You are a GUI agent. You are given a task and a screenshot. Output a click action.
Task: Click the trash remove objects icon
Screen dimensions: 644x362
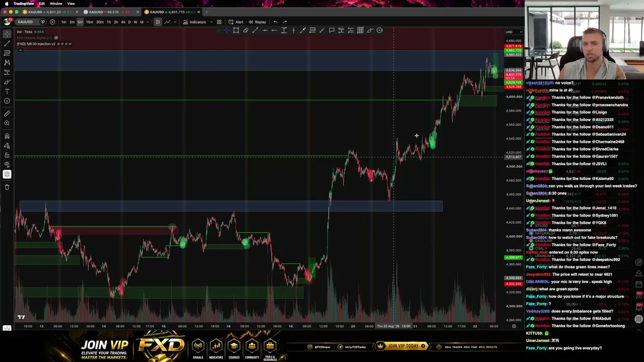(7, 187)
